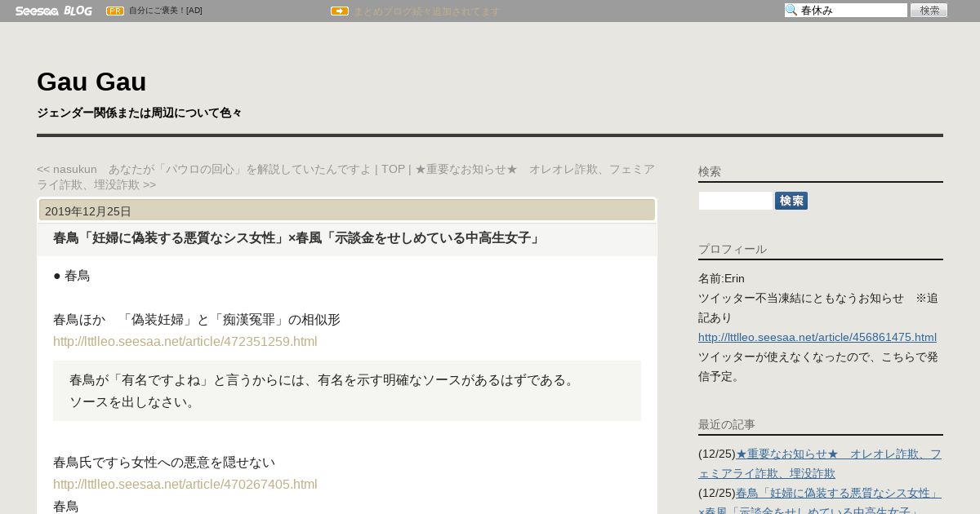The height and width of the screenshot is (514, 980).
Task: Click the bullet line ● 春鳥
Action: tap(71, 276)
